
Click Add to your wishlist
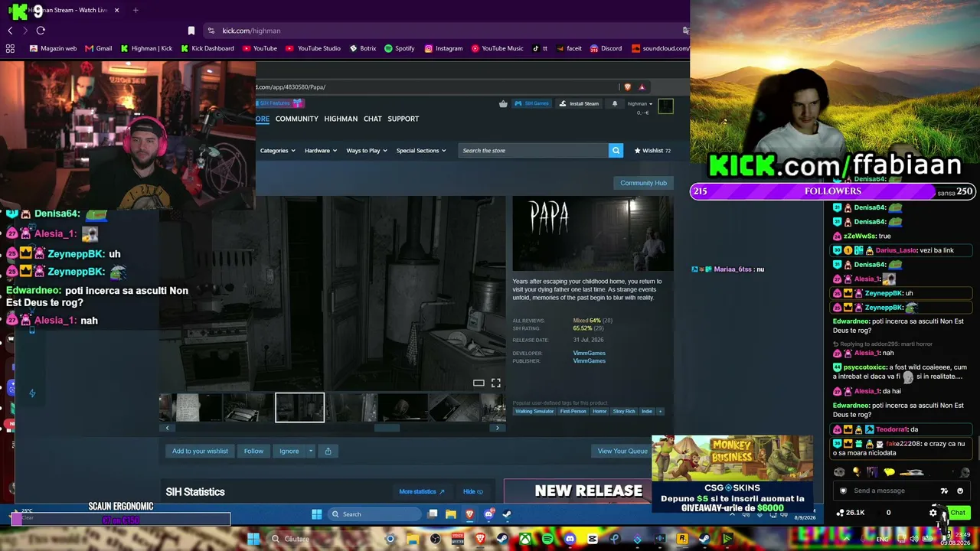coord(200,452)
